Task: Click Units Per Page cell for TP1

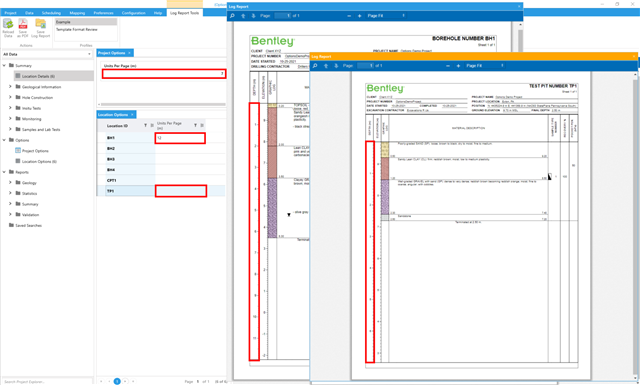Action: pos(181,191)
